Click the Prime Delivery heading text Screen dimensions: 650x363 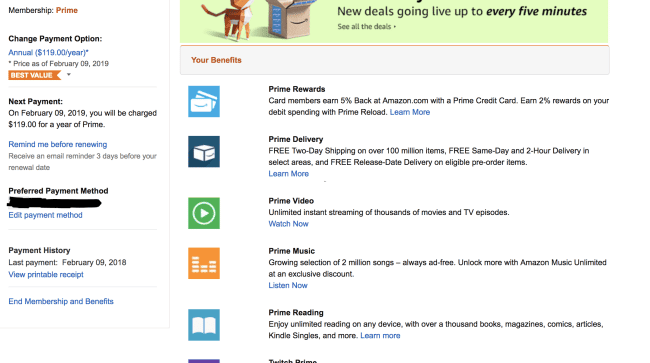coord(296,139)
